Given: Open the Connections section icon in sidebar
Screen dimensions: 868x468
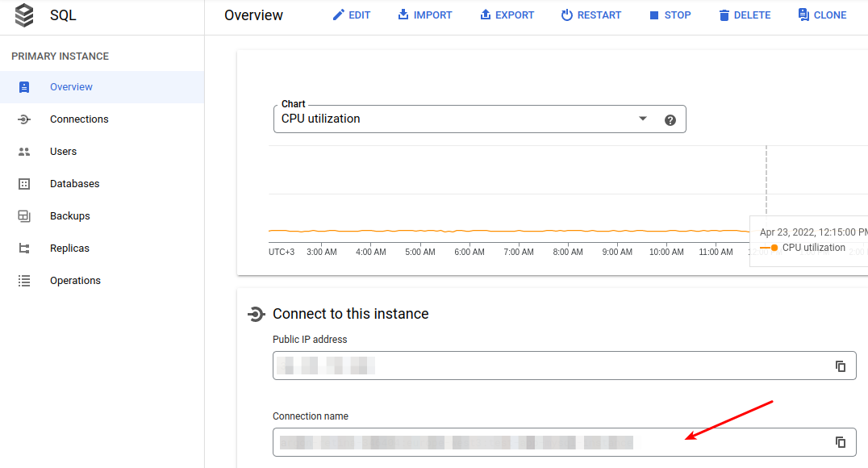Looking at the screenshot, I should [24, 119].
